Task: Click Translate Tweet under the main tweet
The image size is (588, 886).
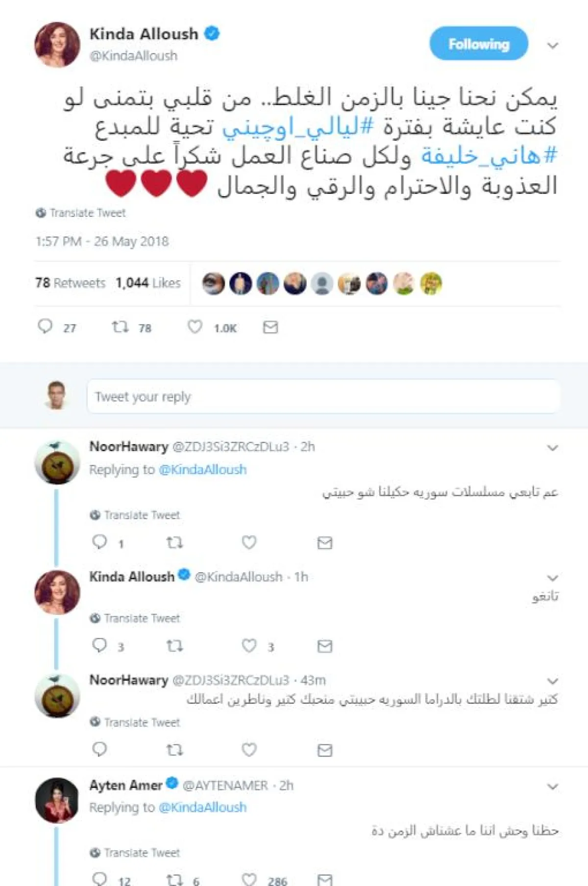Action: [x=87, y=213]
